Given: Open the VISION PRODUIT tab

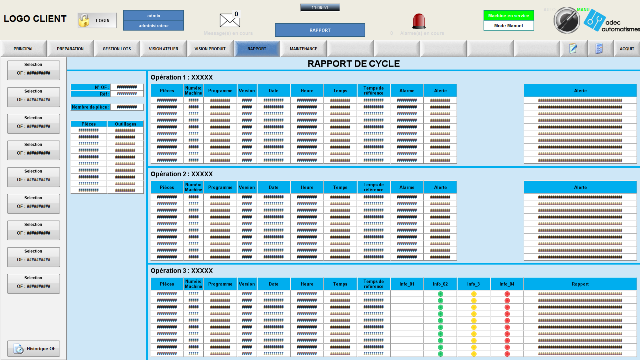Looking at the screenshot, I should pos(210,49).
